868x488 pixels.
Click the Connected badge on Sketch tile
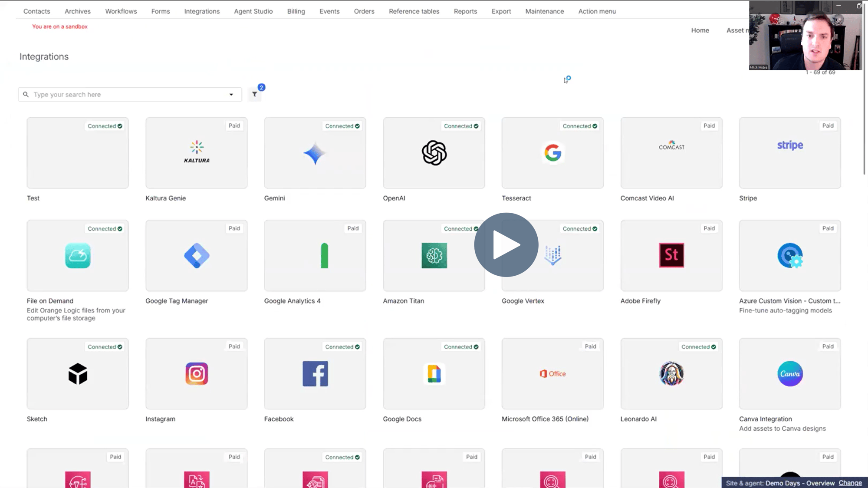(x=105, y=347)
